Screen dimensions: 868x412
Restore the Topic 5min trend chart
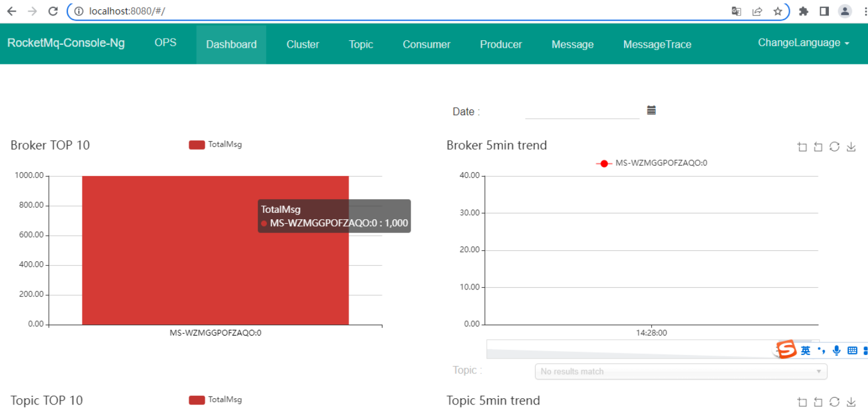coord(834,402)
